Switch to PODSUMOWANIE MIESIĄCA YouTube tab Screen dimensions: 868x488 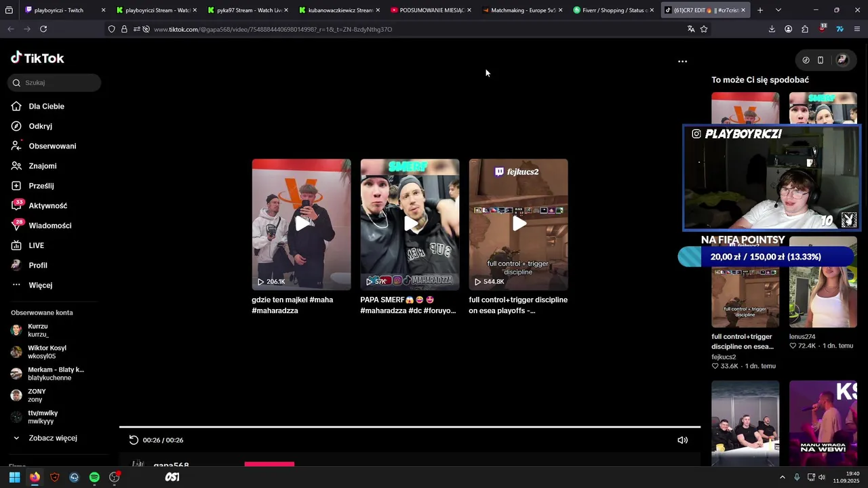pos(430,10)
